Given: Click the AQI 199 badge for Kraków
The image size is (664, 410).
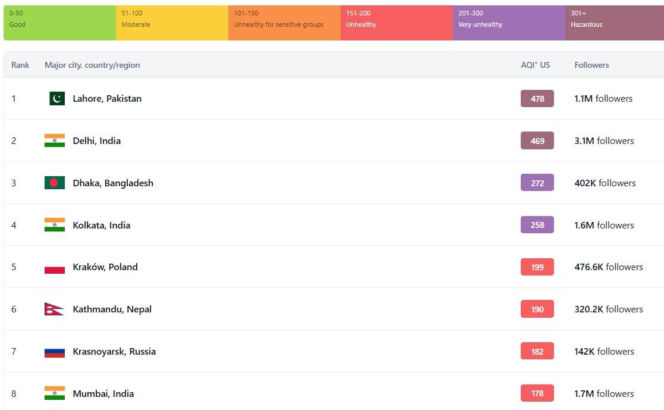Looking at the screenshot, I should 537,268.
